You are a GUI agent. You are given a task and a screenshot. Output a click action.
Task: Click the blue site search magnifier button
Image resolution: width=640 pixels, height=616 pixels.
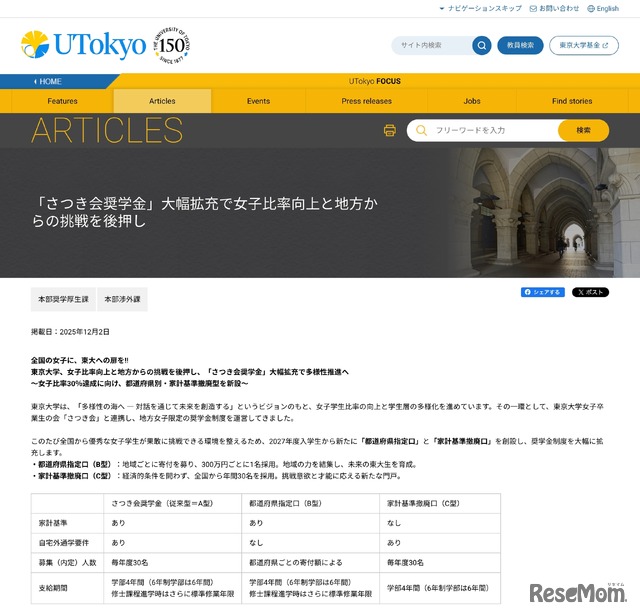[482, 45]
